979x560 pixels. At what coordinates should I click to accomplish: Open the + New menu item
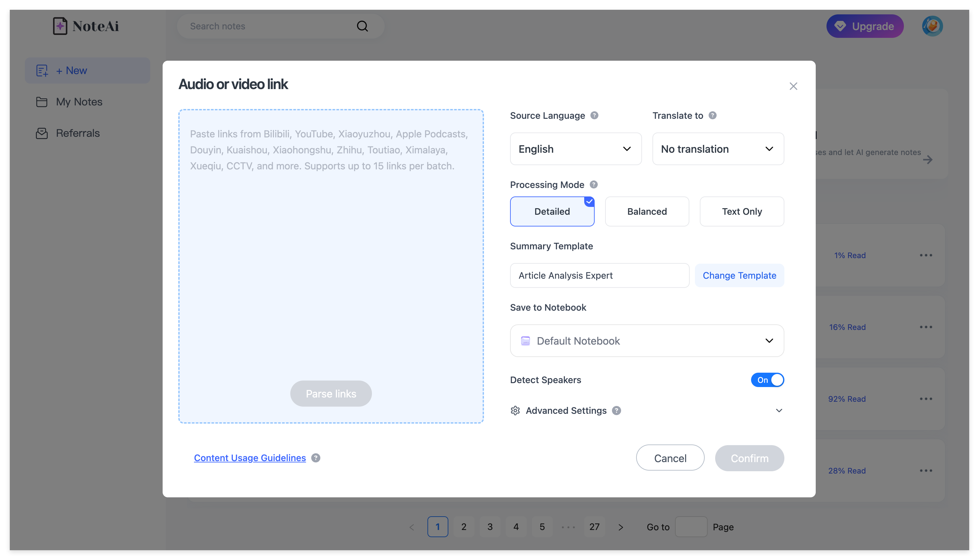point(88,70)
